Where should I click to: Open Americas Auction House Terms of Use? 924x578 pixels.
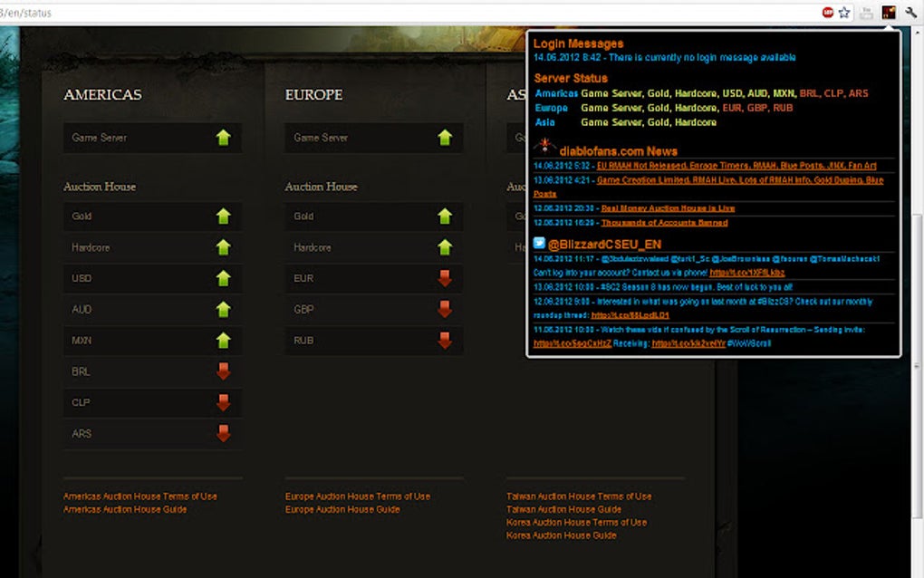[140, 496]
